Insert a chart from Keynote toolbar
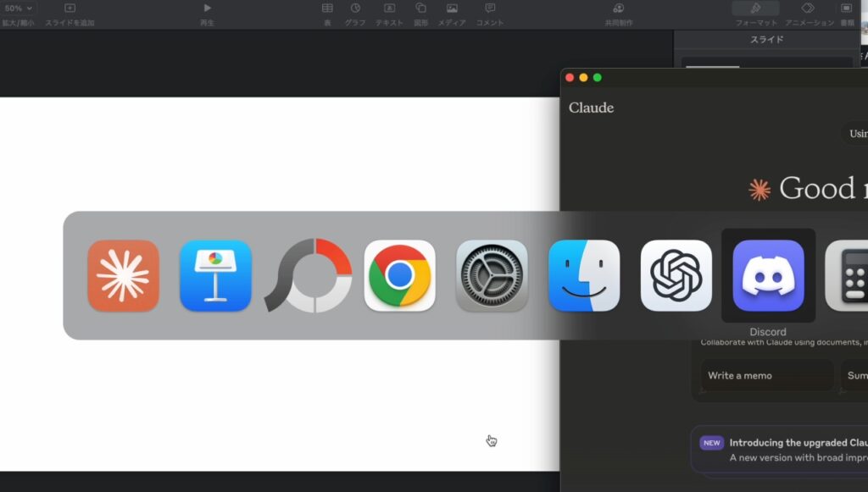868x492 pixels. tap(355, 14)
